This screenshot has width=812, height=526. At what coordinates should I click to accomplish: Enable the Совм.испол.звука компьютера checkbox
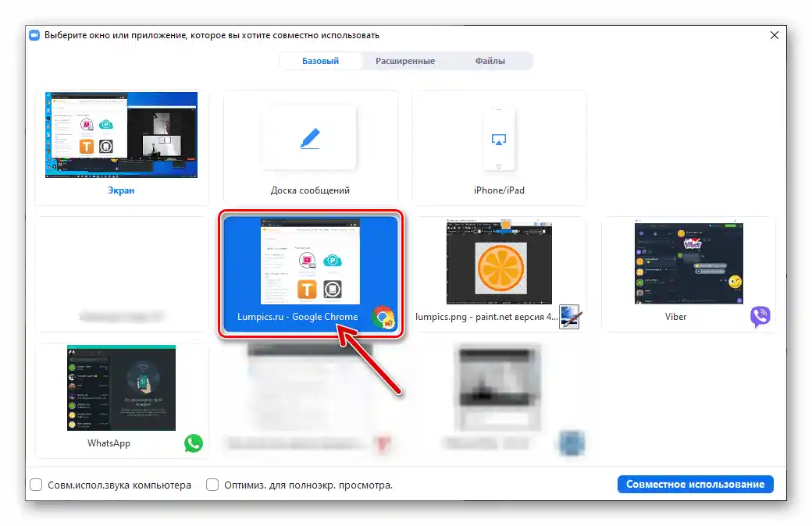(36, 485)
